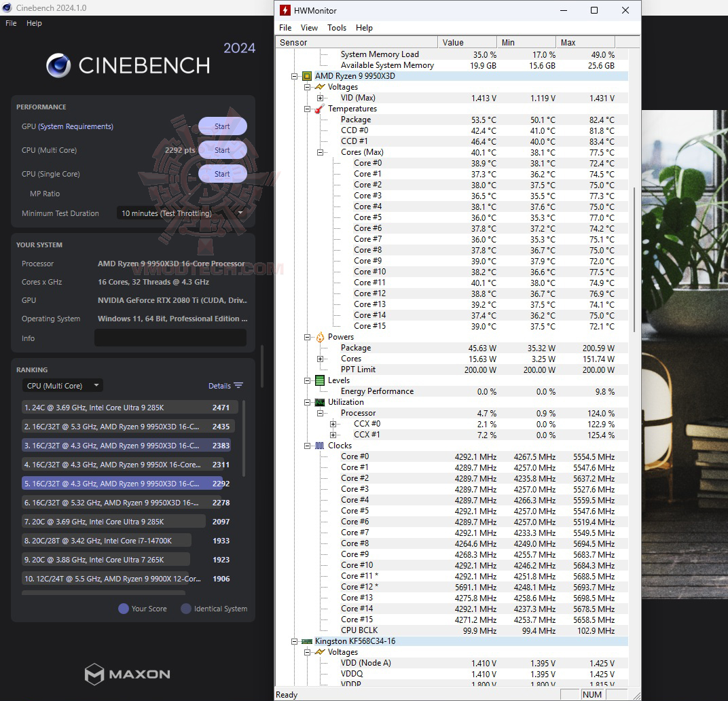The height and width of the screenshot is (701, 728).
Task: Click the Powers flame icon
Action: tap(320, 338)
